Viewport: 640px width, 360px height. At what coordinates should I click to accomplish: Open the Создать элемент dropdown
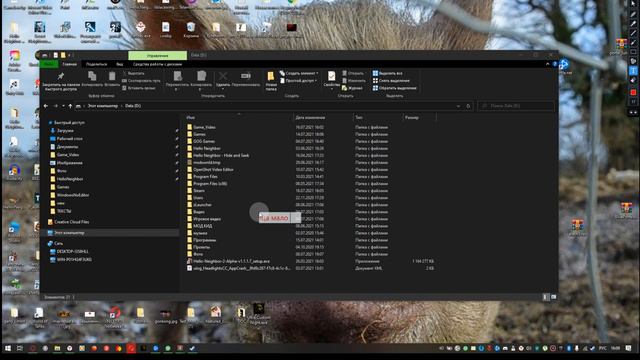pyautogui.click(x=299, y=73)
